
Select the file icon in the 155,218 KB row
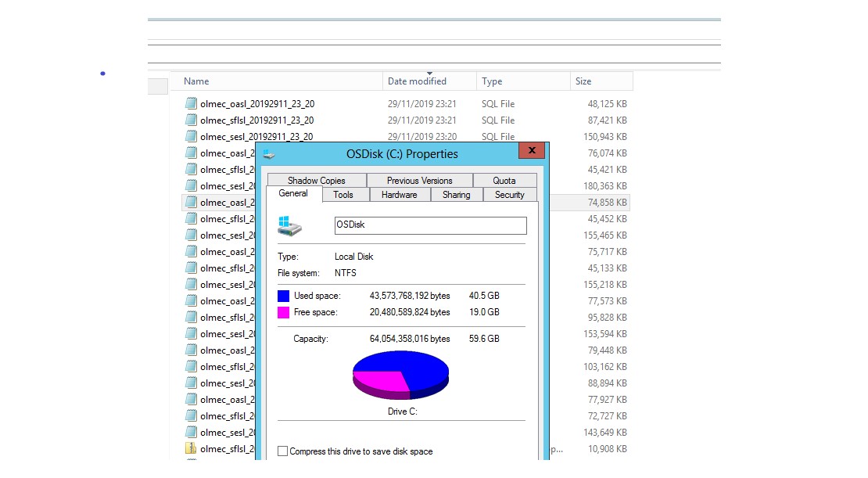[191, 284]
